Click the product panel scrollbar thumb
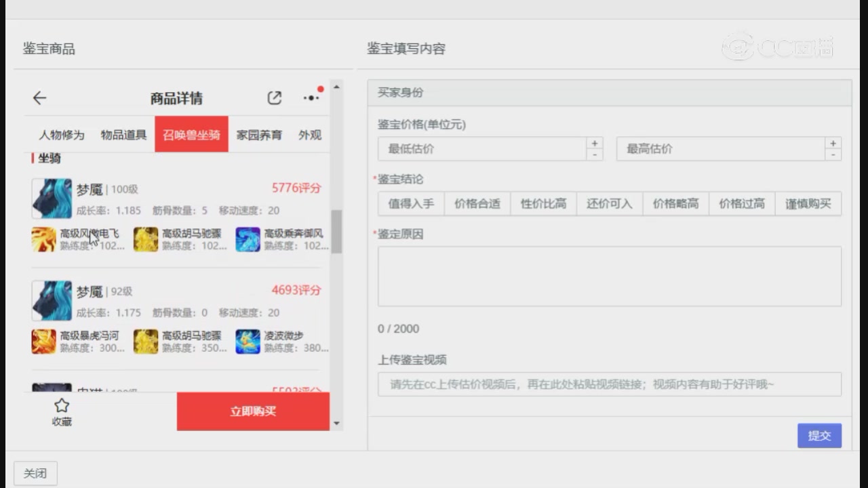 (x=336, y=231)
